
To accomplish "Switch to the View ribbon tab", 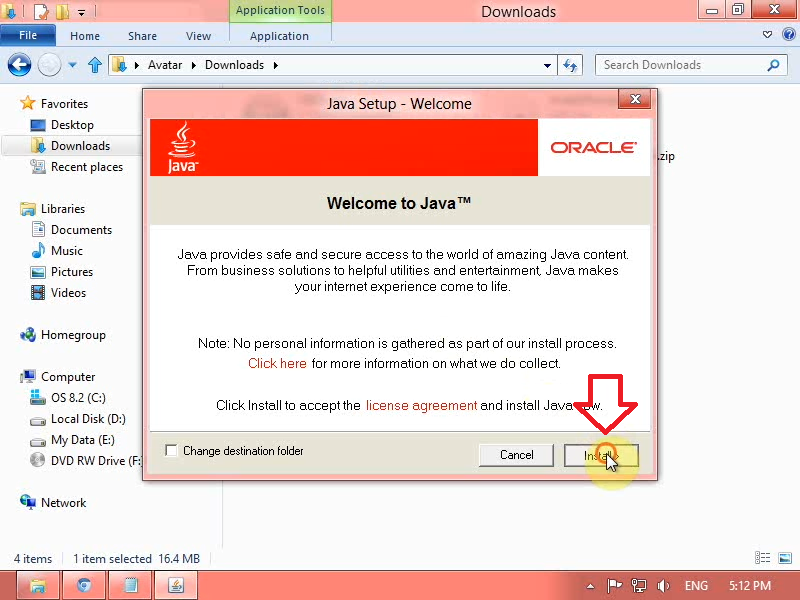I will pos(198,36).
